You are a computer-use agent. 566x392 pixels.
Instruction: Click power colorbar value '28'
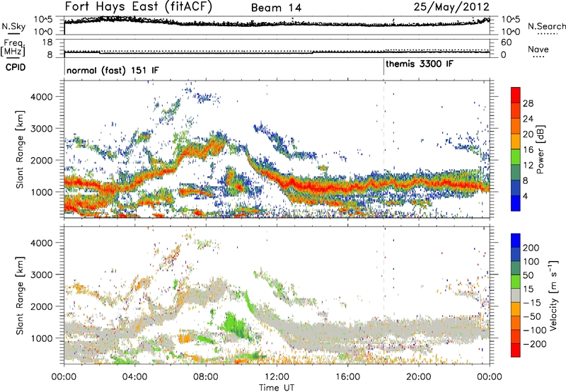(x=528, y=103)
